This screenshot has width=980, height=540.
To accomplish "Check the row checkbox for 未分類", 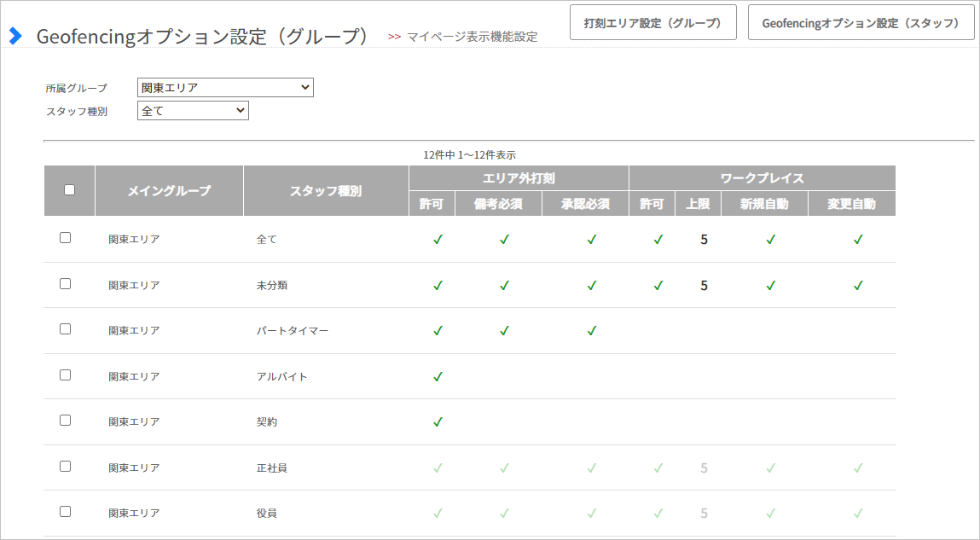I will pyautogui.click(x=65, y=284).
